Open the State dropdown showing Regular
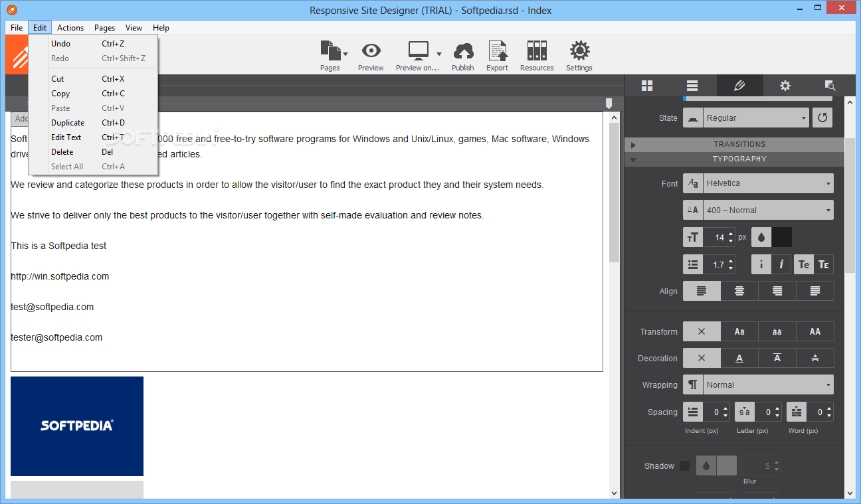The image size is (861, 504). 755,118
